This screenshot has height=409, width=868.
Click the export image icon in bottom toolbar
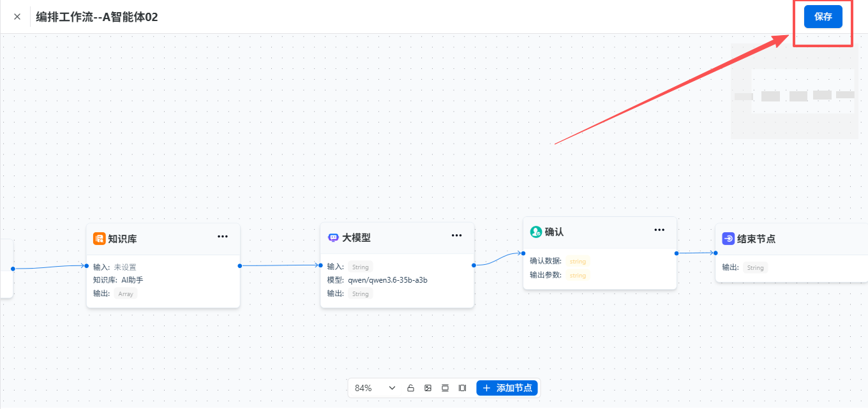coord(428,388)
